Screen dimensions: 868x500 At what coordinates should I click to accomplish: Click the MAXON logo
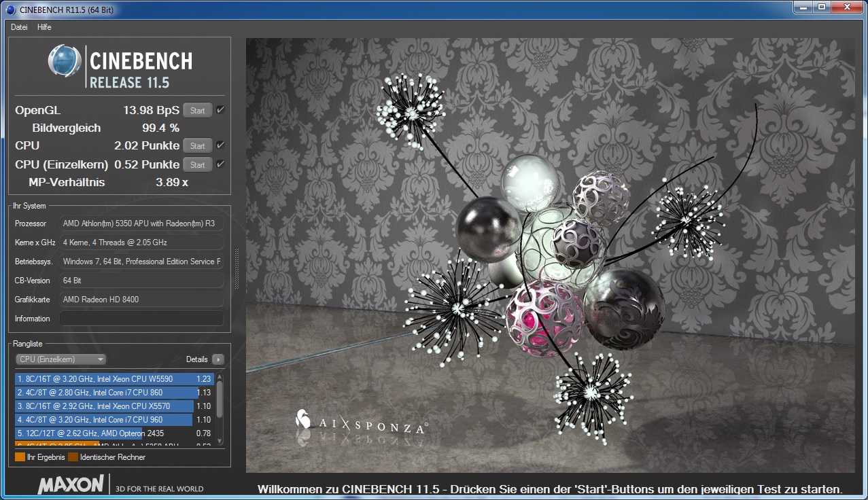(71, 484)
